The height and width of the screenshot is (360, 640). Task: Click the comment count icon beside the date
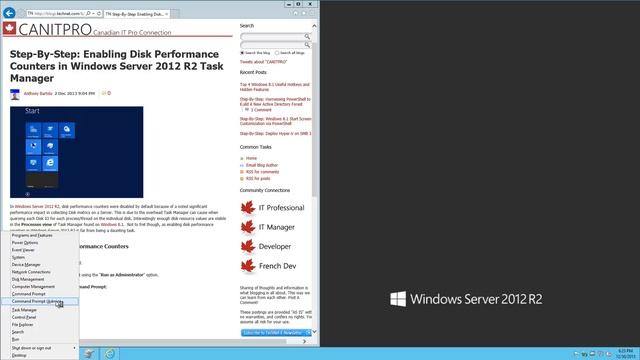[x=104, y=93]
